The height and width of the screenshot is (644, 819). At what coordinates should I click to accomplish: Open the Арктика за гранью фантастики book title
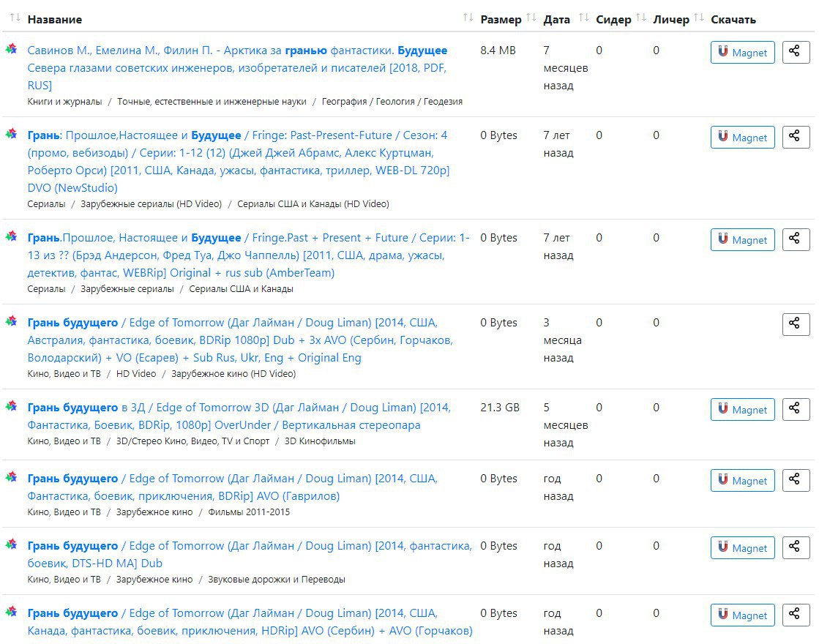pos(238,67)
